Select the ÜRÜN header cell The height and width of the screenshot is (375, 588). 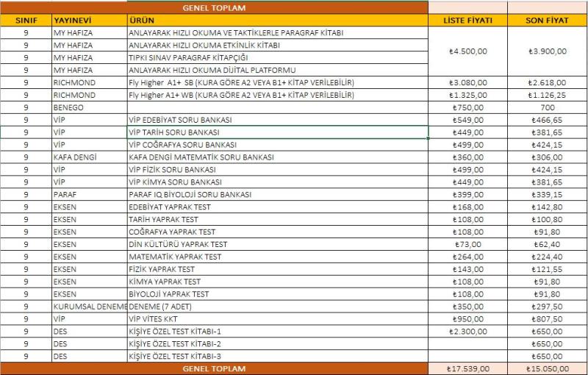coord(278,21)
